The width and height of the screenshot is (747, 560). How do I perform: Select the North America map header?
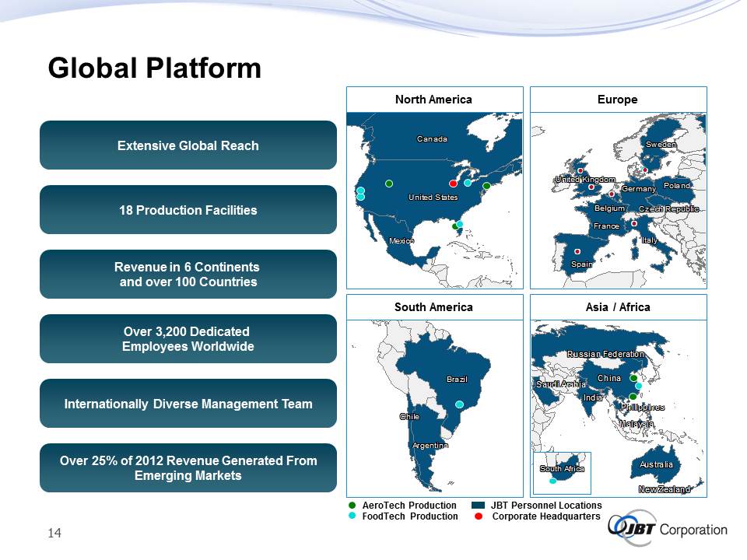(433, 100)
